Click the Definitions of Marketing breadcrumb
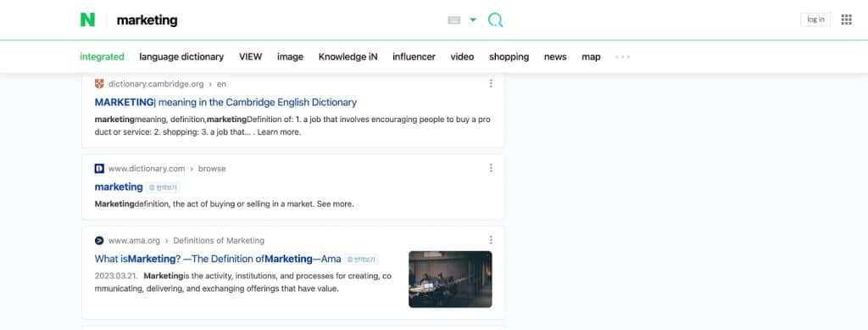 coord(219,241)
